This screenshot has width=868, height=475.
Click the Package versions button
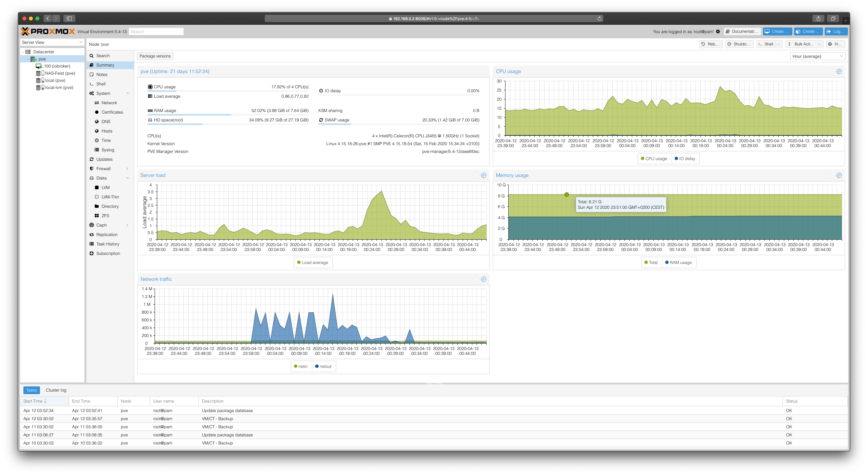pos(155,56)
